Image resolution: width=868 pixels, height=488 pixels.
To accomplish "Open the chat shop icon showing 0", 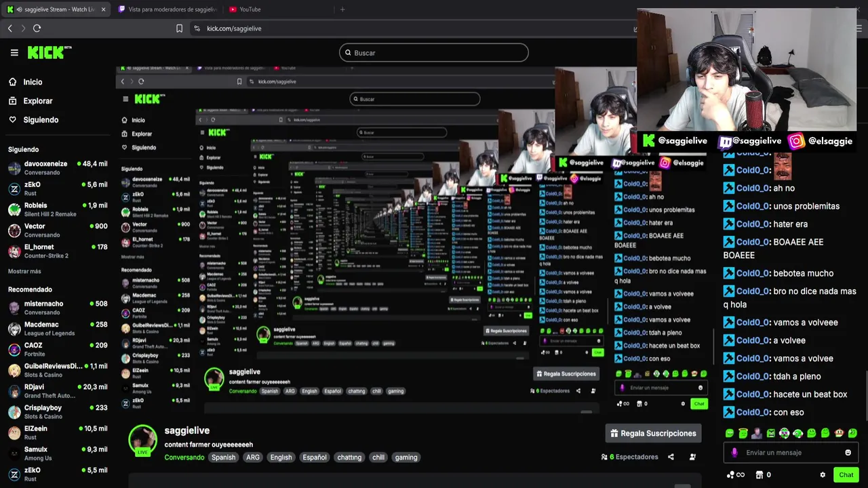I will coord(764,475).
